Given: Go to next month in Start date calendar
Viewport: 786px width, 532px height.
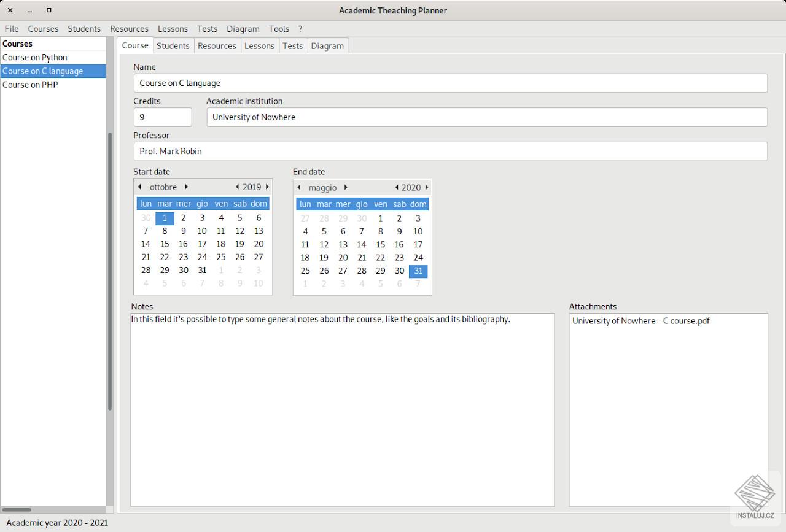Looking at the screenshot, I should pyautogui.click(x=186, y=187).
